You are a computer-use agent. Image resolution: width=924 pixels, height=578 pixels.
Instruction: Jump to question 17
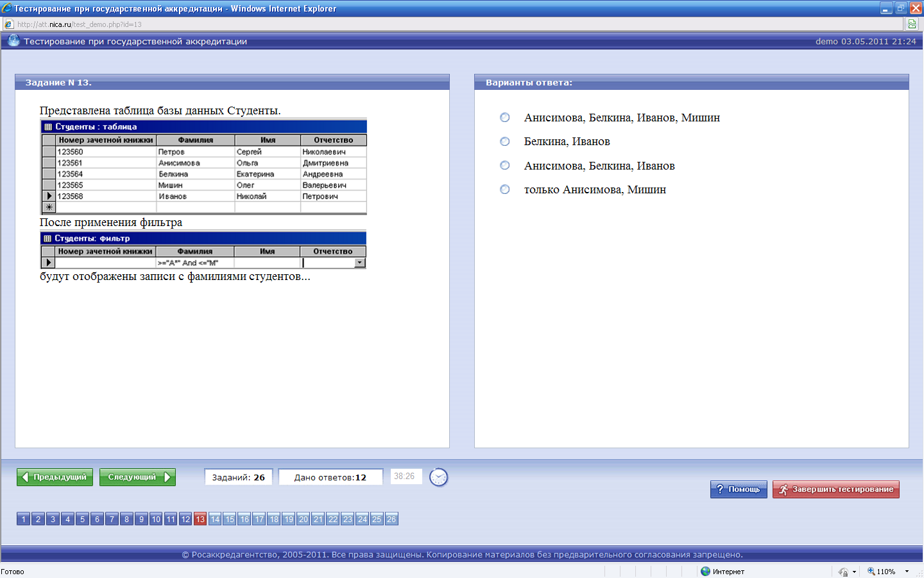pyautogui.click(x=259, y=519)
